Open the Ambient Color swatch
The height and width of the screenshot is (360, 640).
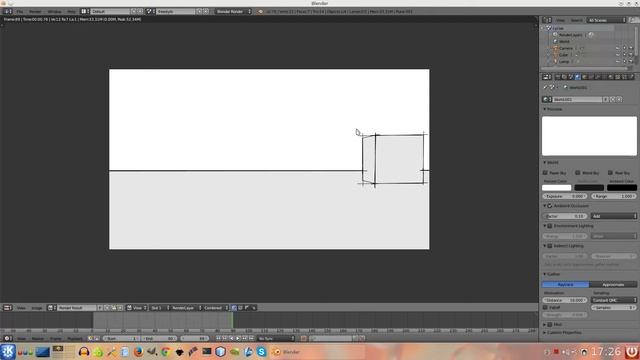pyautogui.click(x=622, y=188)
